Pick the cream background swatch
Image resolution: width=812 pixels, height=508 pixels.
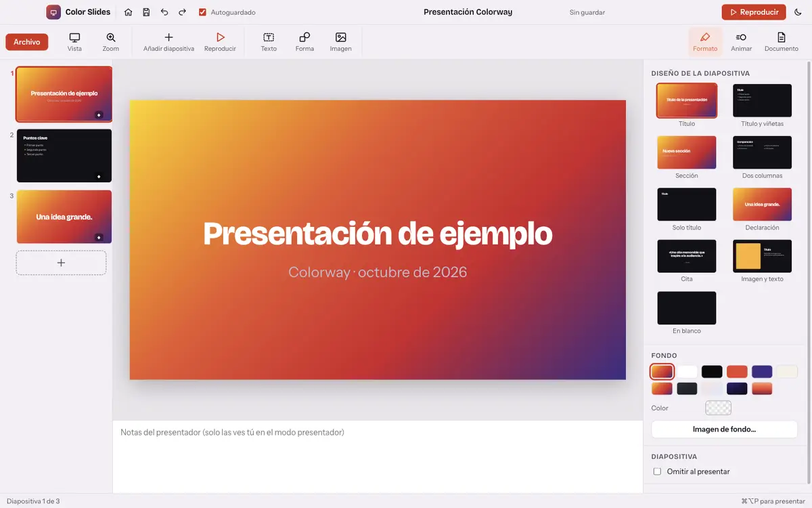(x=787, y=372)
